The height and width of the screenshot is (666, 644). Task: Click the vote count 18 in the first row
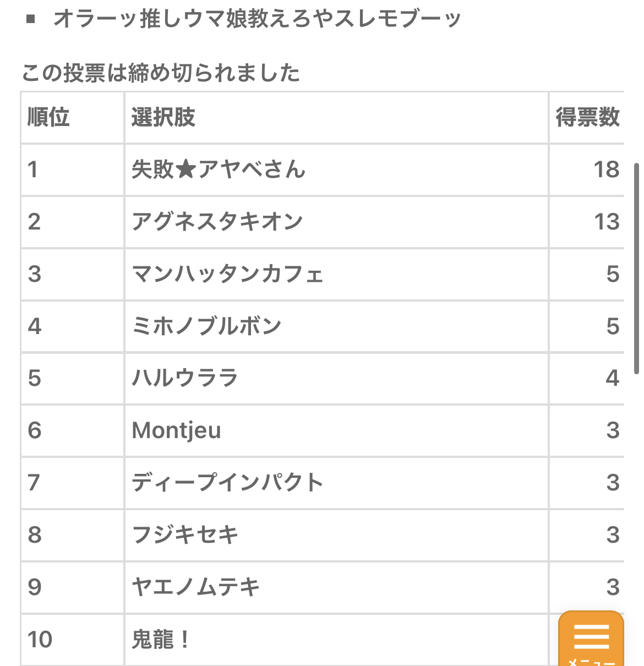pyautogui.click(x=607, y=170)
